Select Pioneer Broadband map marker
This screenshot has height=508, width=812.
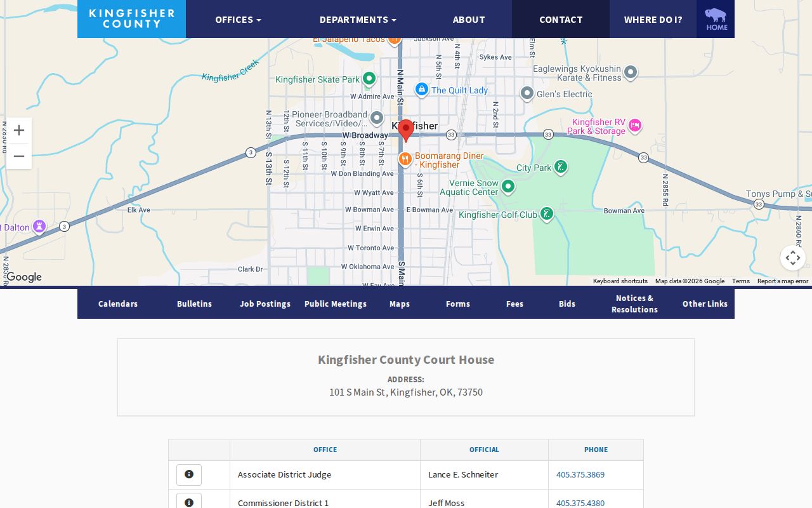click(377, 118)
